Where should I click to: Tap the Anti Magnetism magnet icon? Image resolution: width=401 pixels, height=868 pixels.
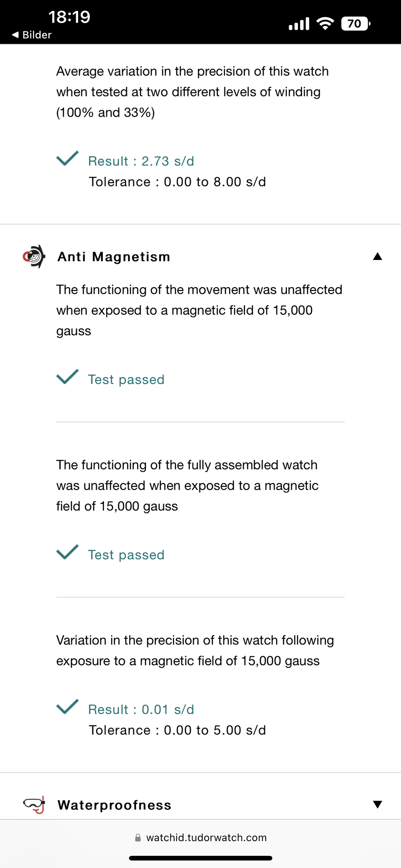34,257
